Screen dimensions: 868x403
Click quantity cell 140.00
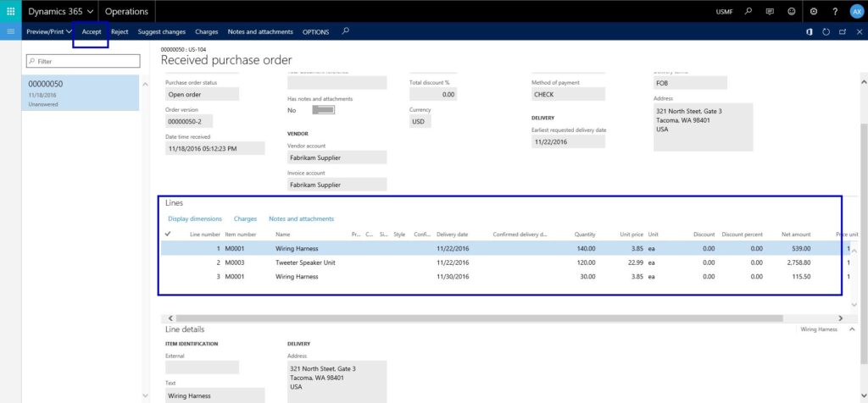587,249
